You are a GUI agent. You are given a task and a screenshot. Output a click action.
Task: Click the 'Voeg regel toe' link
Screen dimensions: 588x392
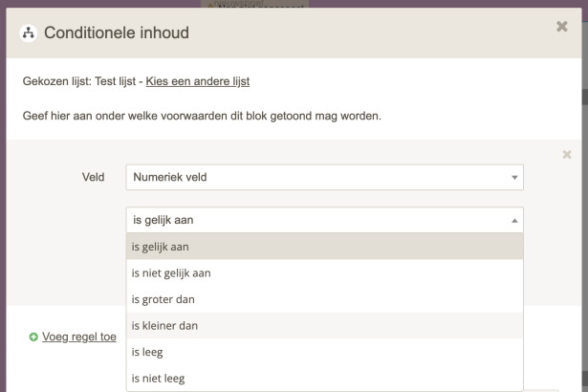click(x=79, y=337)
